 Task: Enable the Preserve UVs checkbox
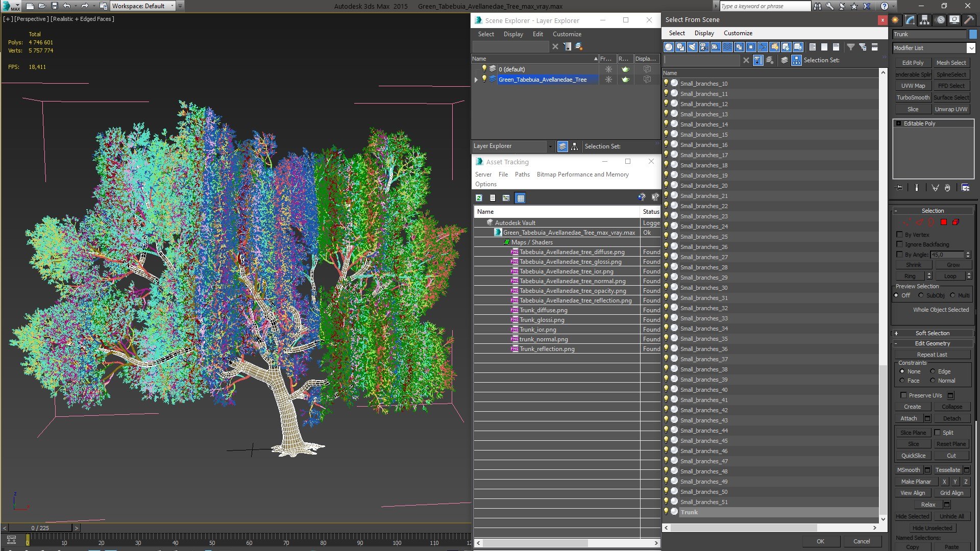(x=903, y=395)
